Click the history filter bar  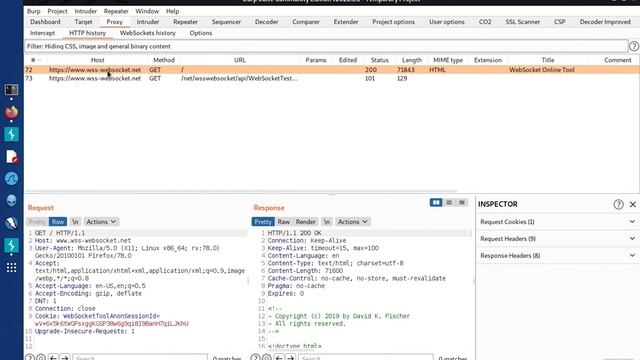click(326, 46)
